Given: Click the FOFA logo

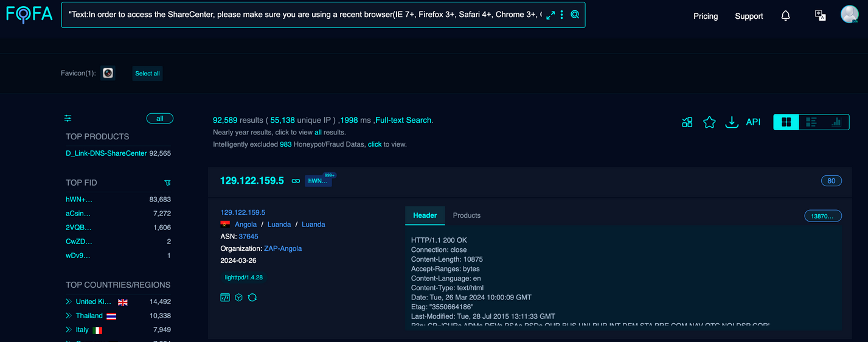Looking at the screenshot, I should 29,14.
